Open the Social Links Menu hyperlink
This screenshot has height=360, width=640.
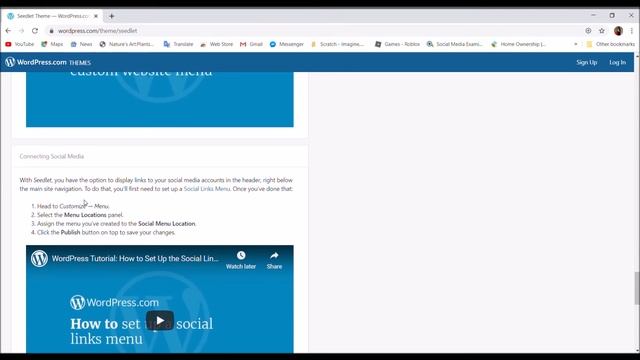207,189
